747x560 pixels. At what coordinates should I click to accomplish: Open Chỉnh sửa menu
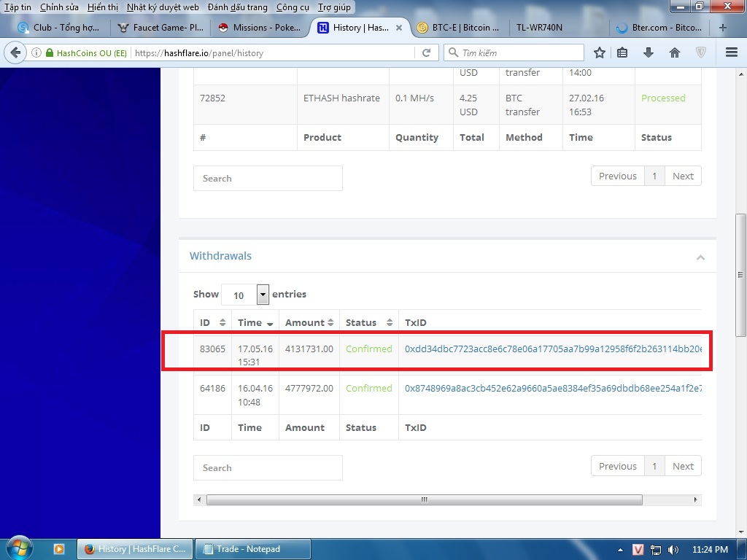click(59, 7)
